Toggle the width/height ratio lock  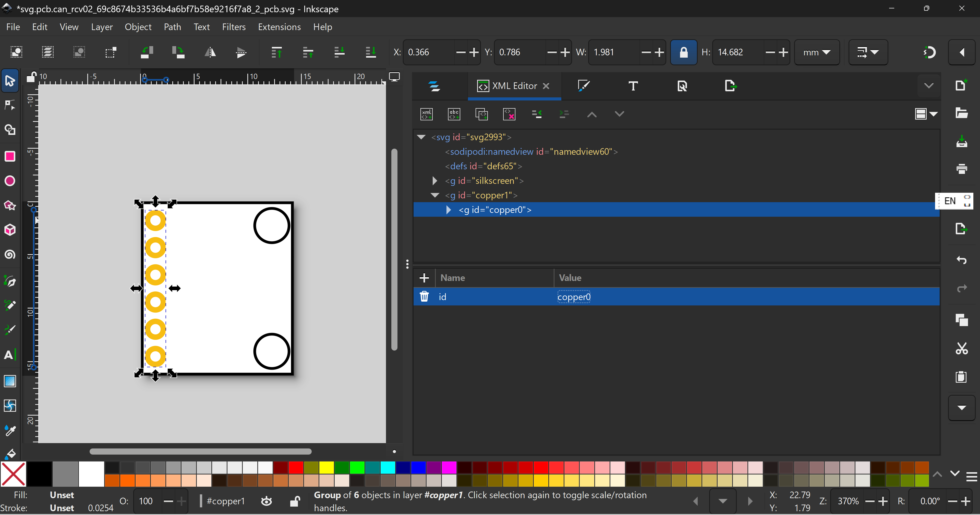[x=683, y=52]
